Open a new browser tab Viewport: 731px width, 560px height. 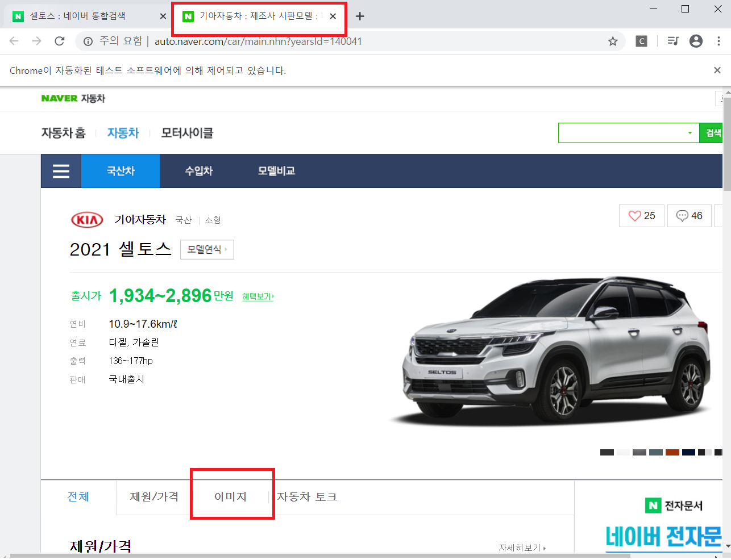[360, 16]
